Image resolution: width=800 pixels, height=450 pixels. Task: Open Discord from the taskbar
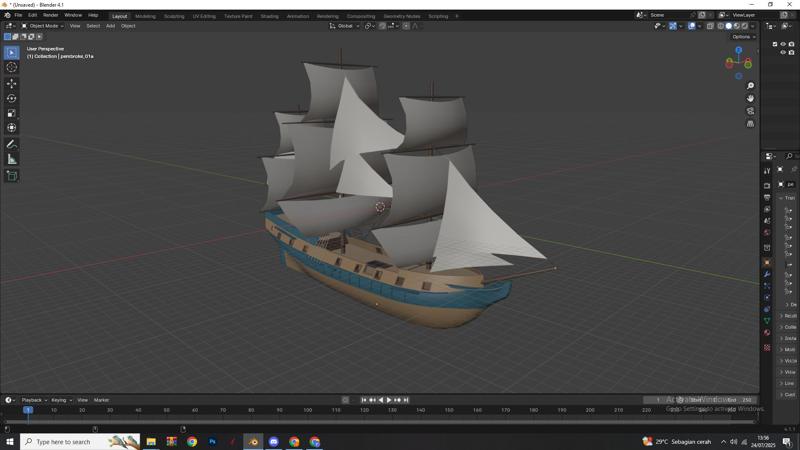tap(273, 441)
